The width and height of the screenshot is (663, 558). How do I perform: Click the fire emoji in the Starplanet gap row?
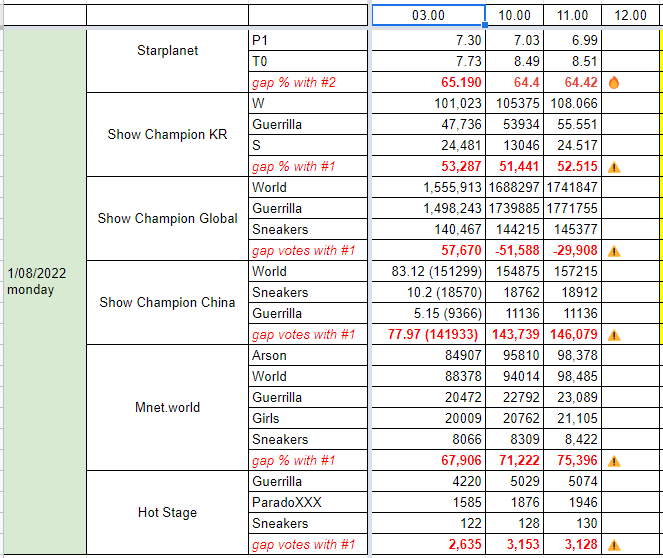pos(614,82)
